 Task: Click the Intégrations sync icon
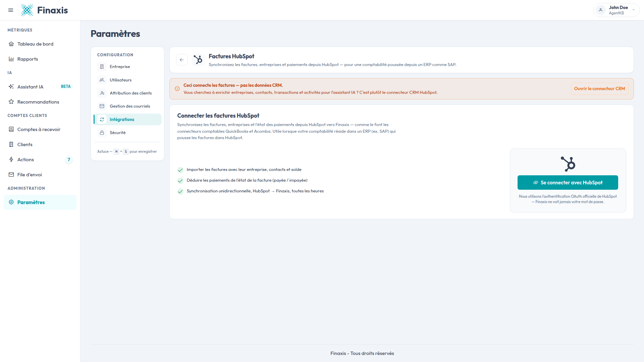tap(102, 119)
